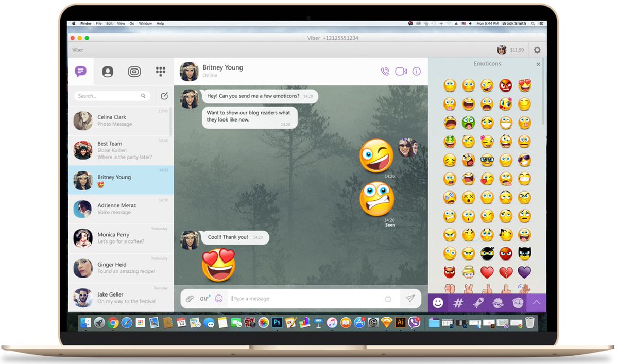Viewport: 618px width, 364px height.
Task: Open the Discover public accounts icon
Action: 134,71
